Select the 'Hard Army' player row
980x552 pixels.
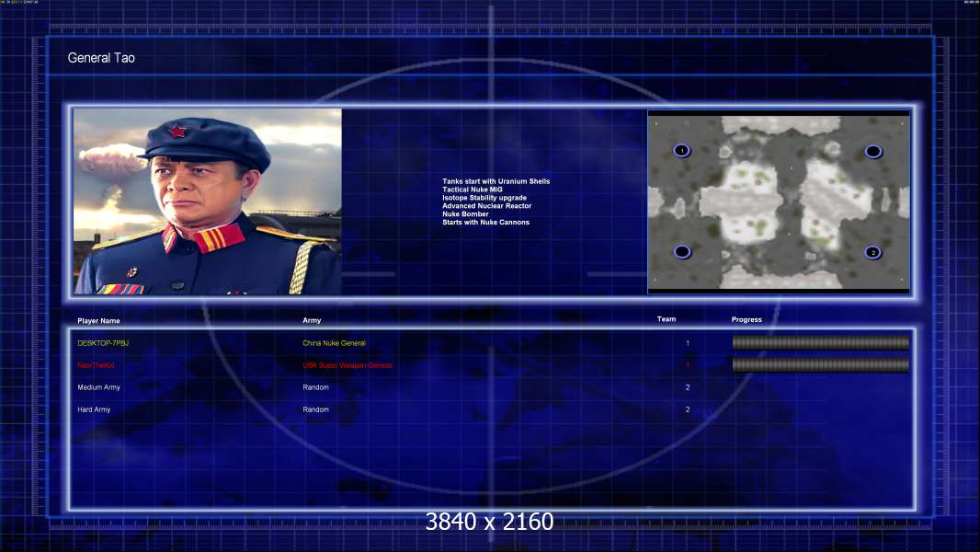(x=491, y=409)
